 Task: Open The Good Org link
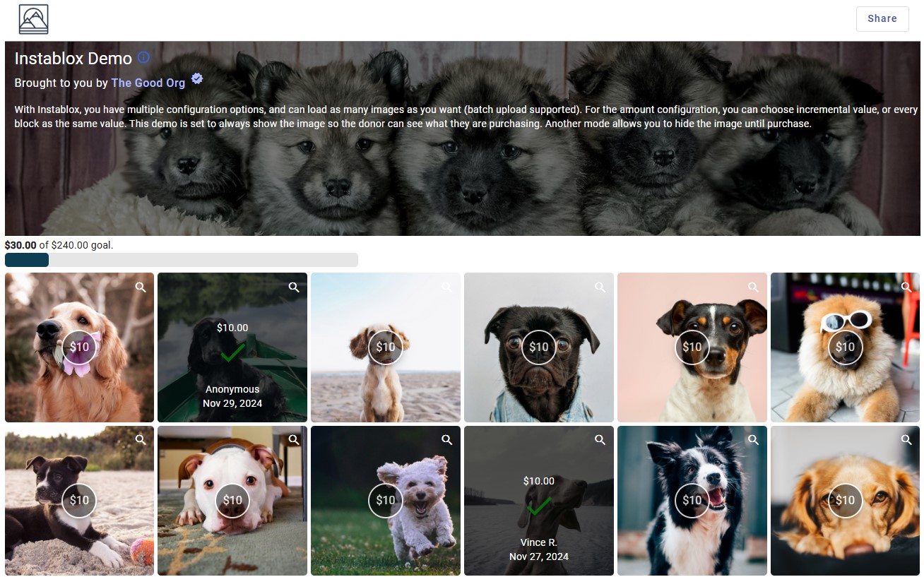(148, 83)
